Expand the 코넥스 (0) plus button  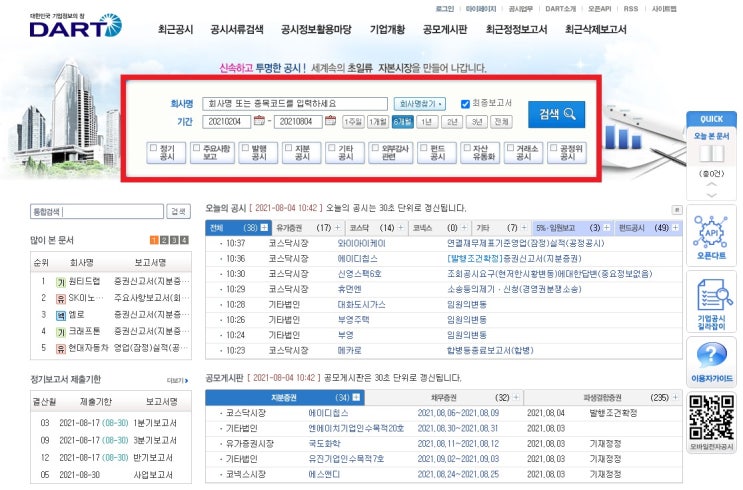[x=464, y=227]
